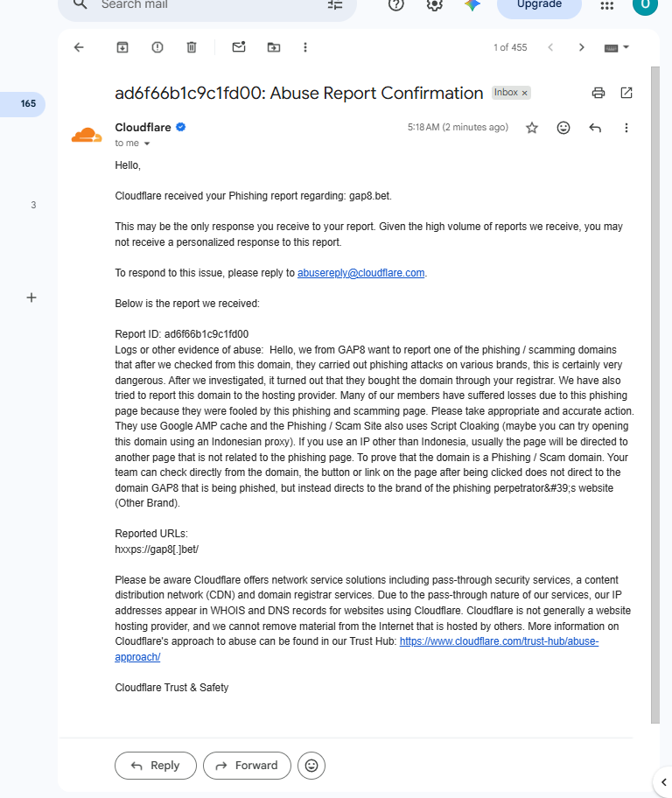Click 'Report ID: ad6f66b1c9c1fd00' text

tap(182, 334)
